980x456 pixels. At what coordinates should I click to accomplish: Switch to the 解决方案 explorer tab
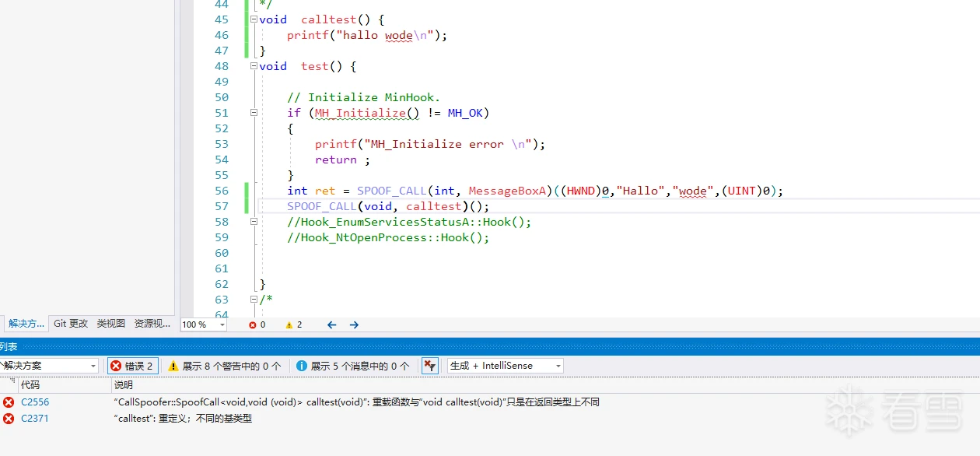[26, 324]
